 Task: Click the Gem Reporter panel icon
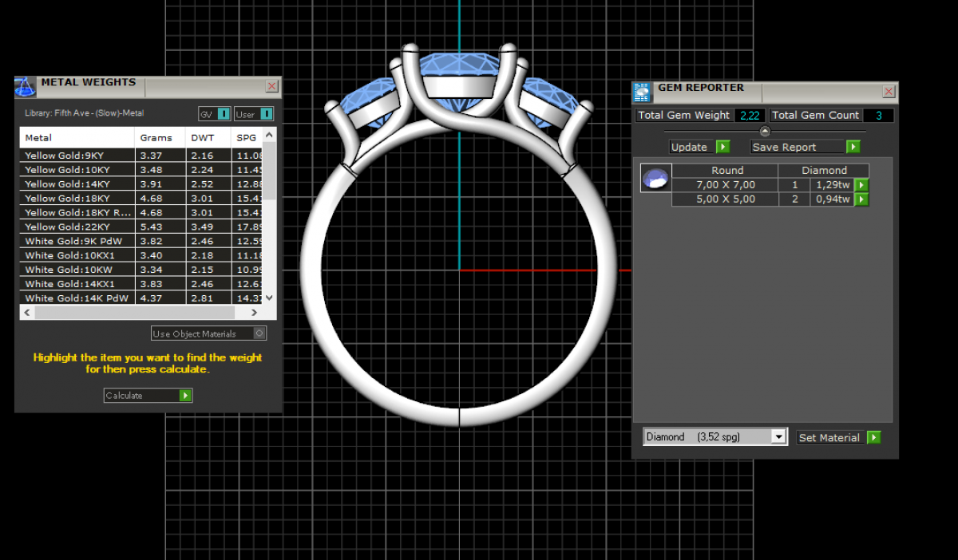(642, 93)
